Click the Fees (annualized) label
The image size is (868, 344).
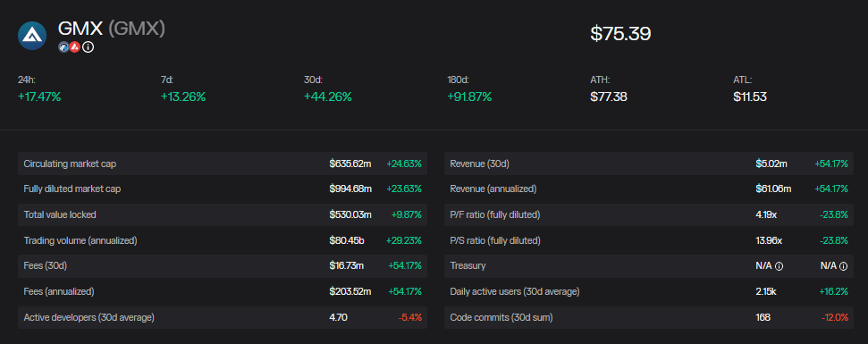59,291
